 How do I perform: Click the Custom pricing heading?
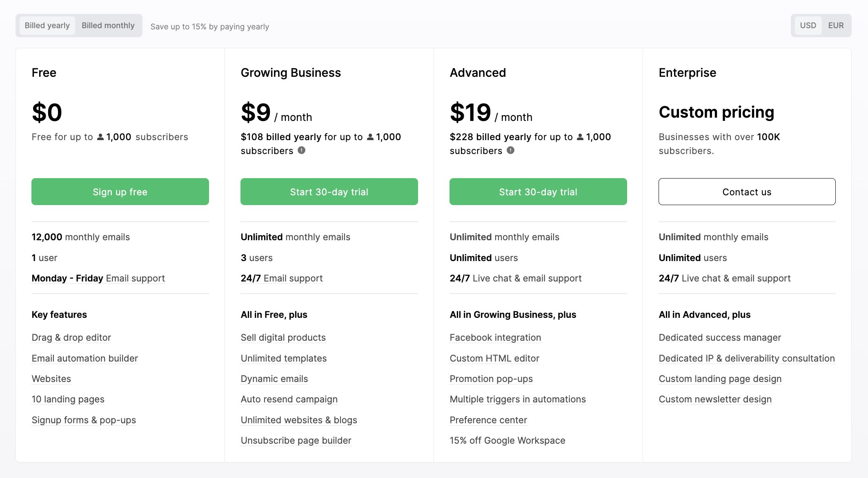(x=717, y=112)
